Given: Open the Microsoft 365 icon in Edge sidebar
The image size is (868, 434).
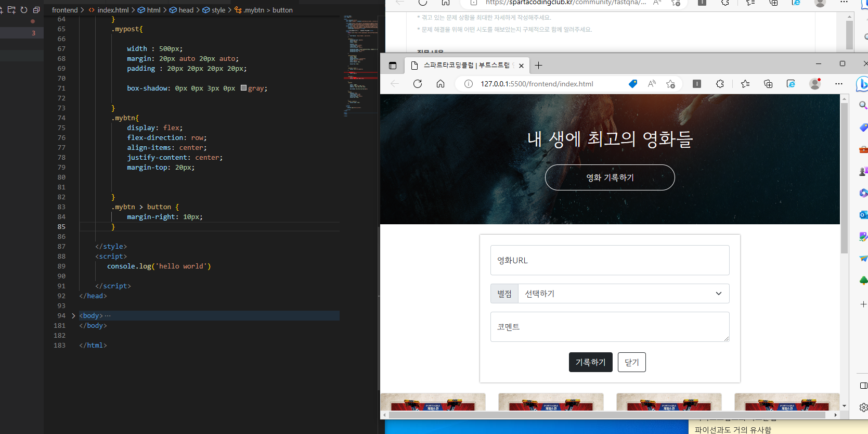Looking at the screenshot, I should coord(863,193).
